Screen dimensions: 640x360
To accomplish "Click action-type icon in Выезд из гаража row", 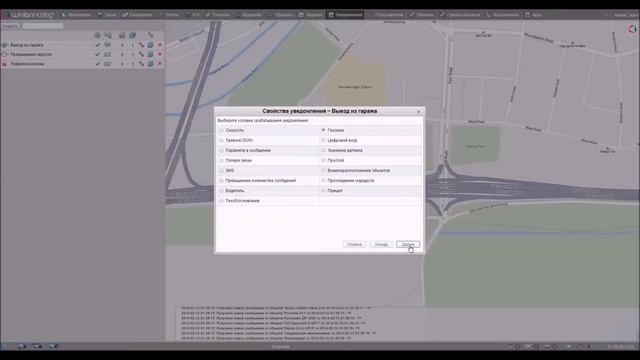I will [x=107, y=44].
